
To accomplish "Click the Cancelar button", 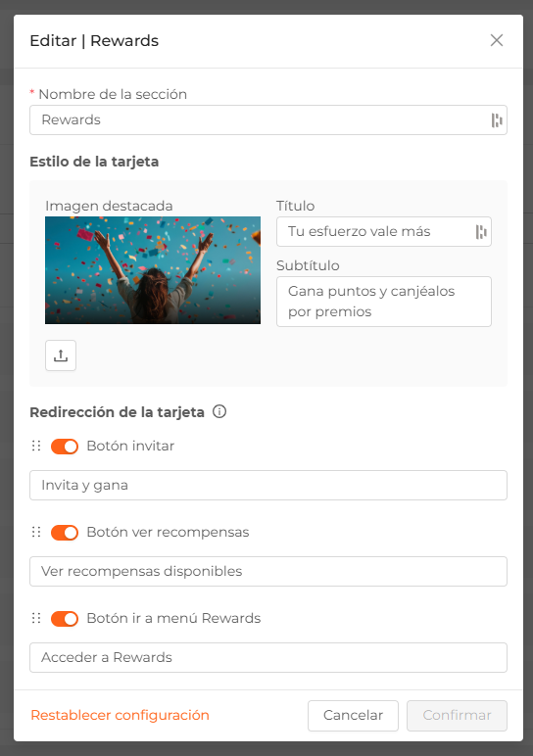I will 353,716.
